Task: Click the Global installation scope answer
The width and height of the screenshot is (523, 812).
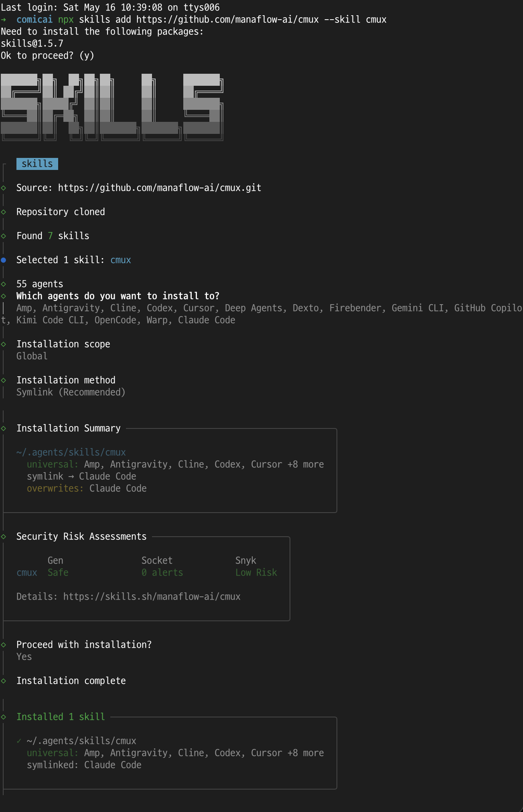Action: [x=32, y=356]
